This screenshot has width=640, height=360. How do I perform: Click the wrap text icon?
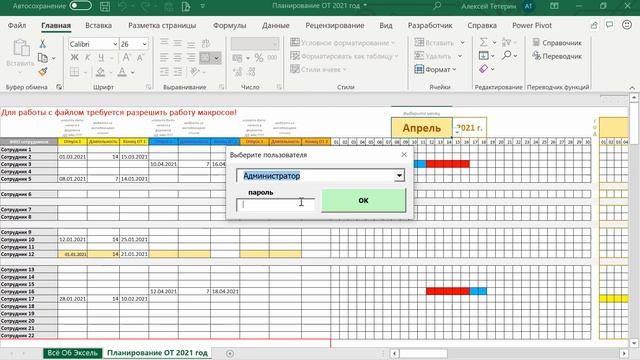(x=206, y=43)
